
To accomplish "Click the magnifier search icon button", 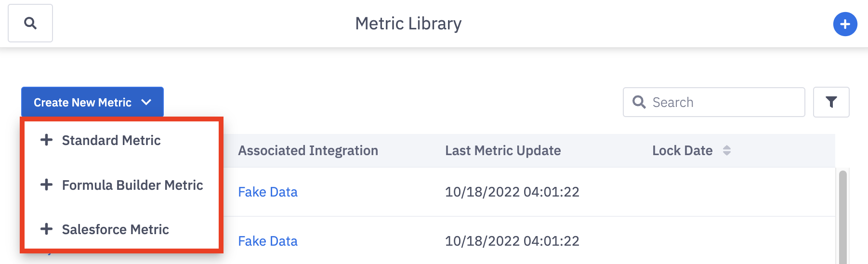I will click(30, 23).
